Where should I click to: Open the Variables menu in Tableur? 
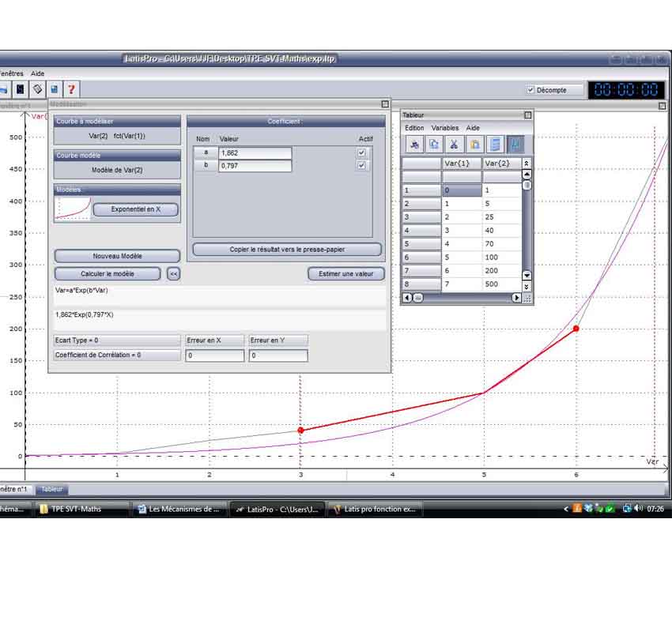pos(444,128)
